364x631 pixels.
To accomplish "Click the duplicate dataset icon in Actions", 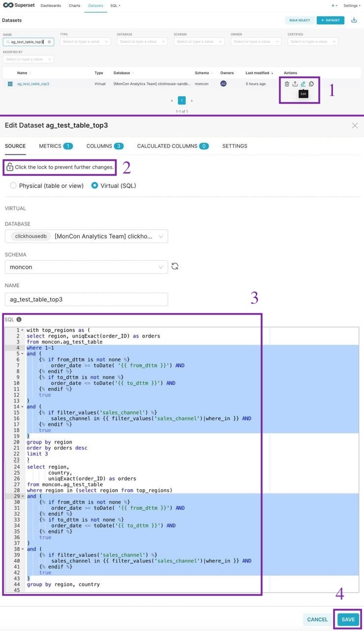I will [x=311, y=84].
